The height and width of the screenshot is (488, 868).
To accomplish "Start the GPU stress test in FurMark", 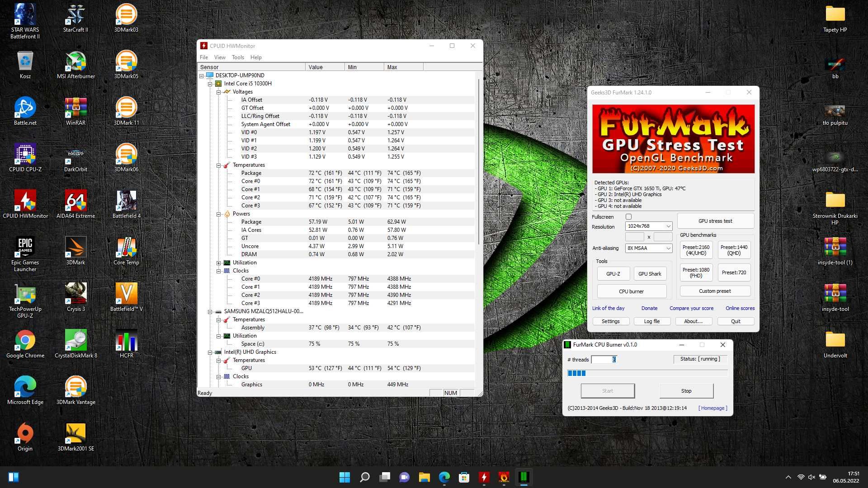I will 715,221.
